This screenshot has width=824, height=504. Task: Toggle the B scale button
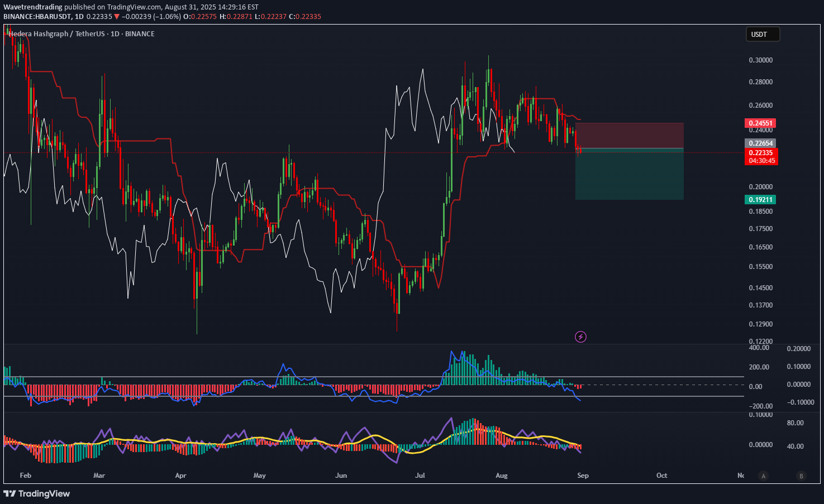[x=801, y=476]
